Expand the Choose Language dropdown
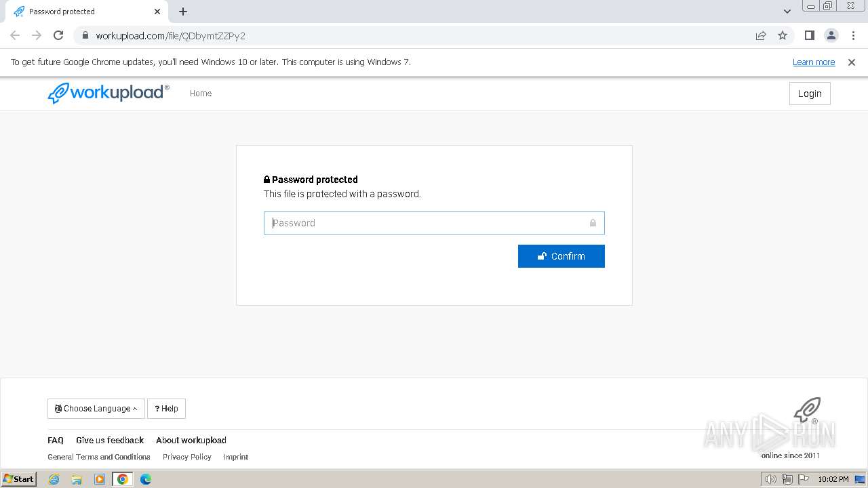 click(x=96, y=409)
